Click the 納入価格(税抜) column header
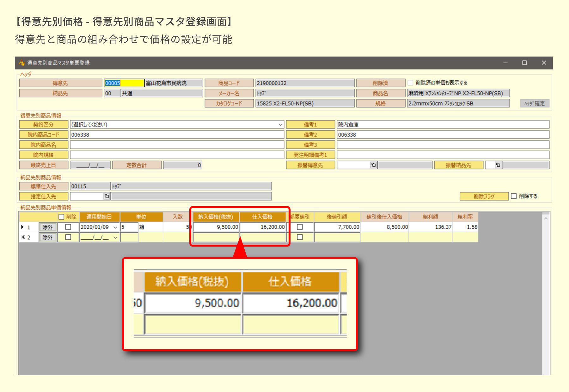 pos(216,217)
